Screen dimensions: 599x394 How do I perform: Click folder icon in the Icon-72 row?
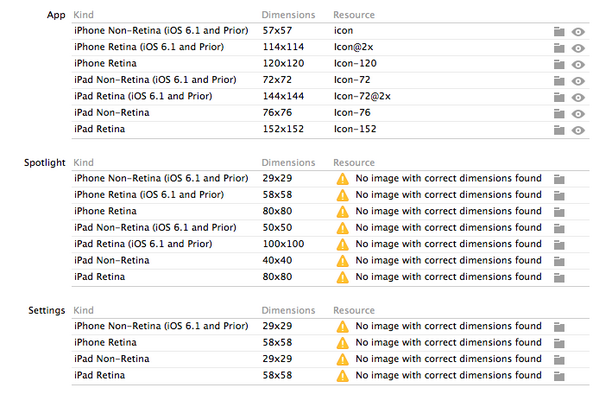coord(559,81)
